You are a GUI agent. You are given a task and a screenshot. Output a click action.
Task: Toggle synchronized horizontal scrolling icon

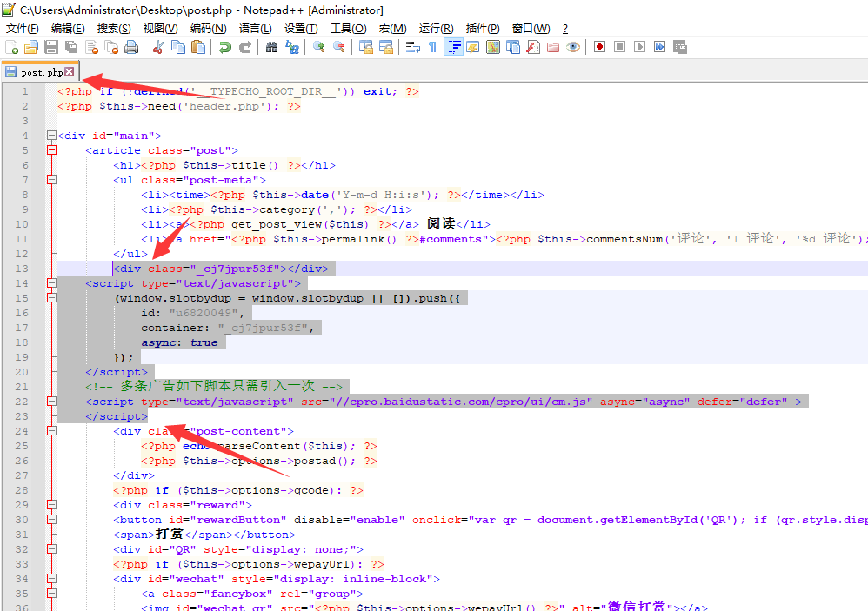point(386,47)
